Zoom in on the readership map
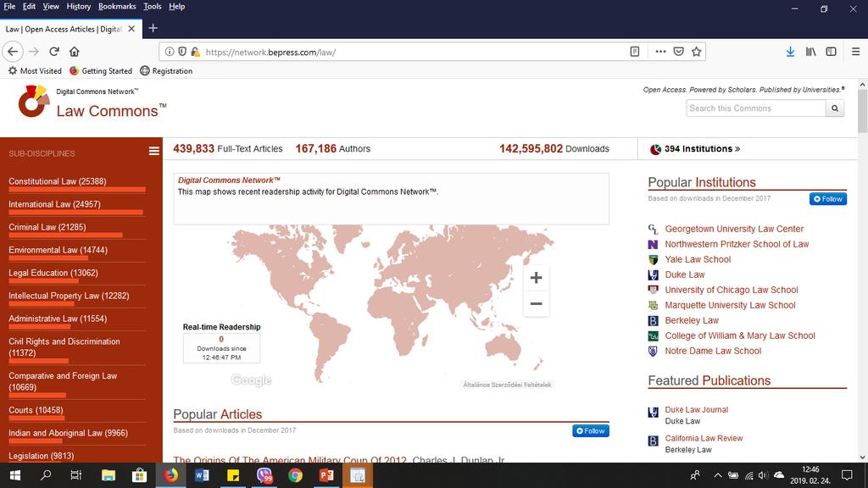The image size is (868, 488). pyautogui.click(x=536, y=278)
